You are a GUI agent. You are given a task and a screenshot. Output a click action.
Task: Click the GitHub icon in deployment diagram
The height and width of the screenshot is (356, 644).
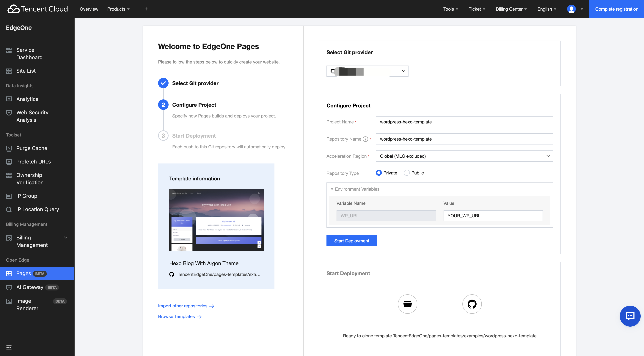[x=472, y=304]
